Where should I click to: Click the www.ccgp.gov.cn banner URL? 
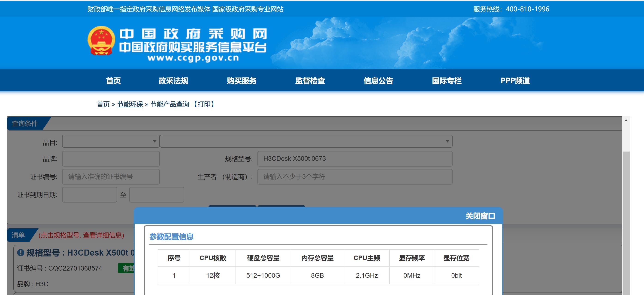tap(193, 58)
